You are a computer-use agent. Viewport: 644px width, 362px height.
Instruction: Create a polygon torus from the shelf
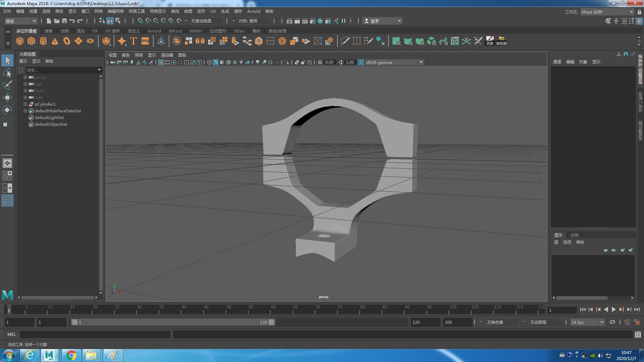coord(67,41)
